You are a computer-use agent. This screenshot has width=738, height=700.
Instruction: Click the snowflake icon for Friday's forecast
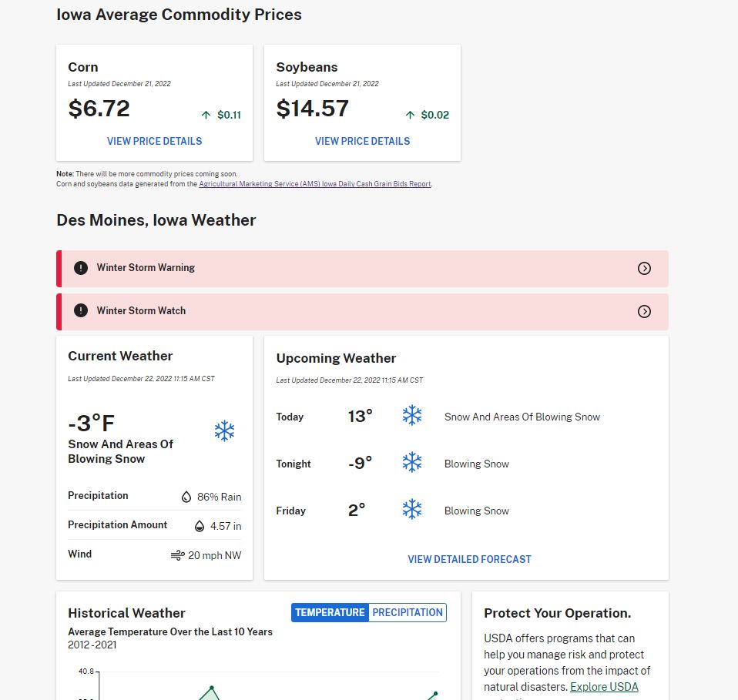pyautogui.click(x=412, y=509)
